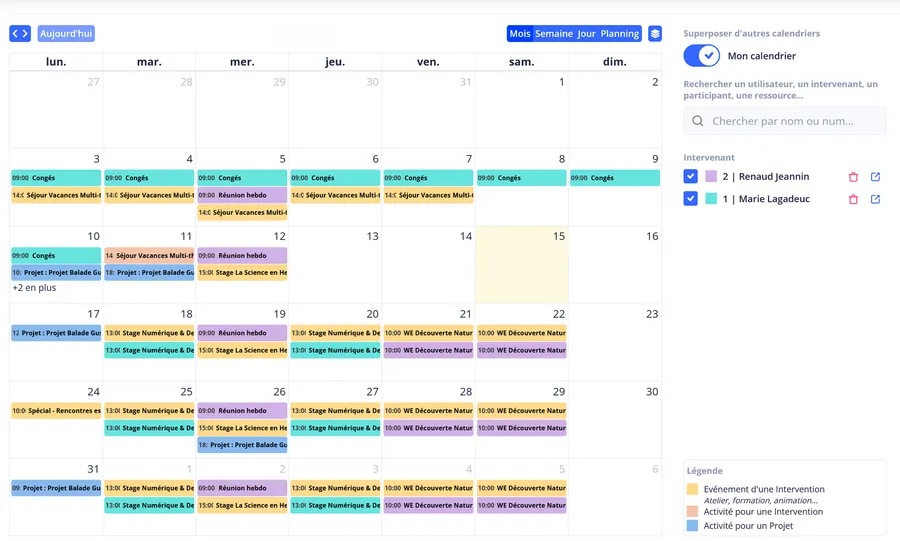The width and height of the screenshot is (900, 541).
Task: Open the purple WE Découverte event on Saturday 22
Action: point(522,350)
